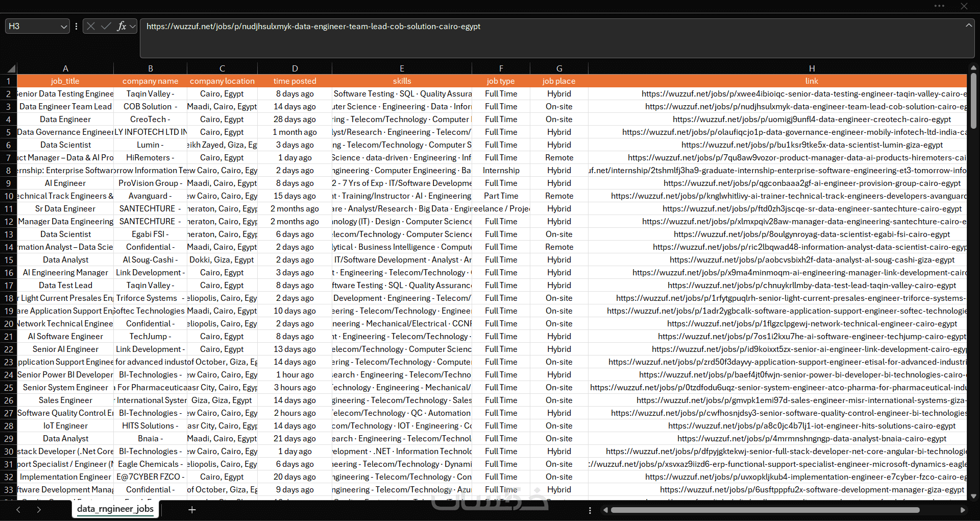
Task: Select the '28 days ago' cell
Action: pyautogui.click(x=295, y=120)
